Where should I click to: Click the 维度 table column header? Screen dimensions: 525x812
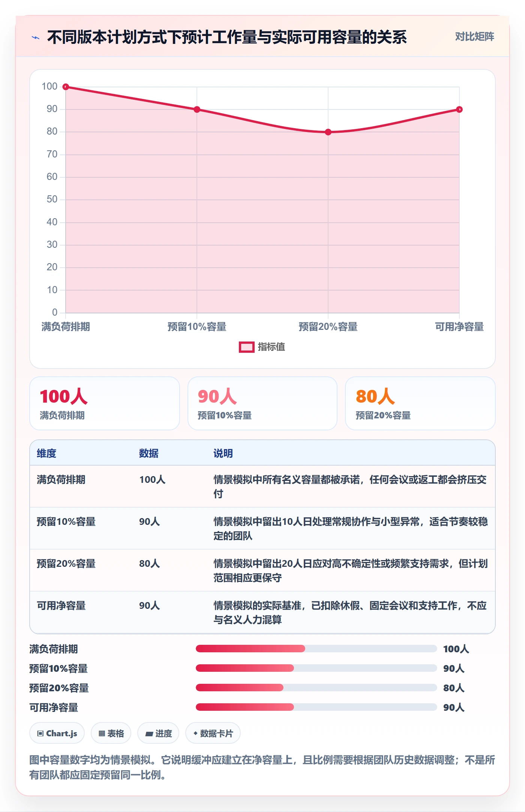click(46, 453)
